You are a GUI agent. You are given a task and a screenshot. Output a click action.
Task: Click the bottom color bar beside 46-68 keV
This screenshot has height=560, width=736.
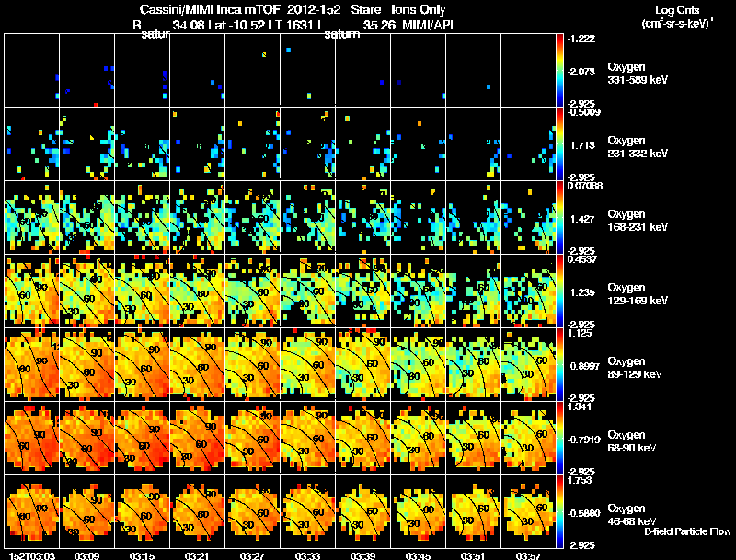[x=559, y=511]
